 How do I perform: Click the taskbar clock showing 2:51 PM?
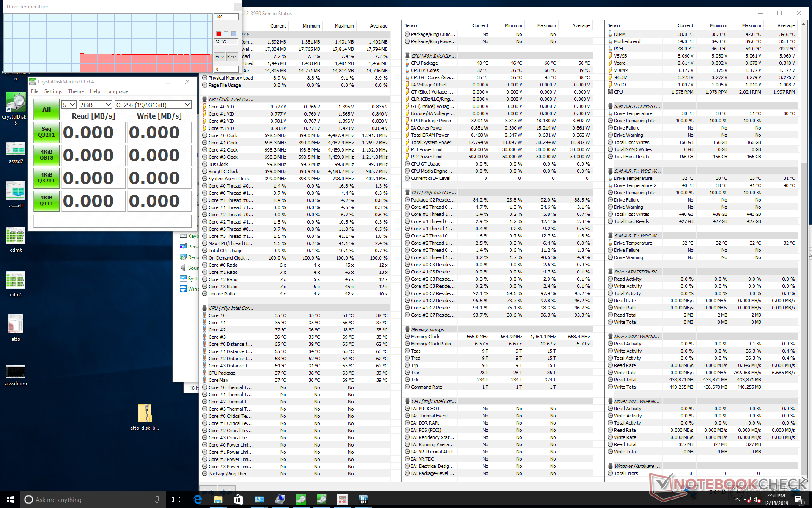coord(776,500)
